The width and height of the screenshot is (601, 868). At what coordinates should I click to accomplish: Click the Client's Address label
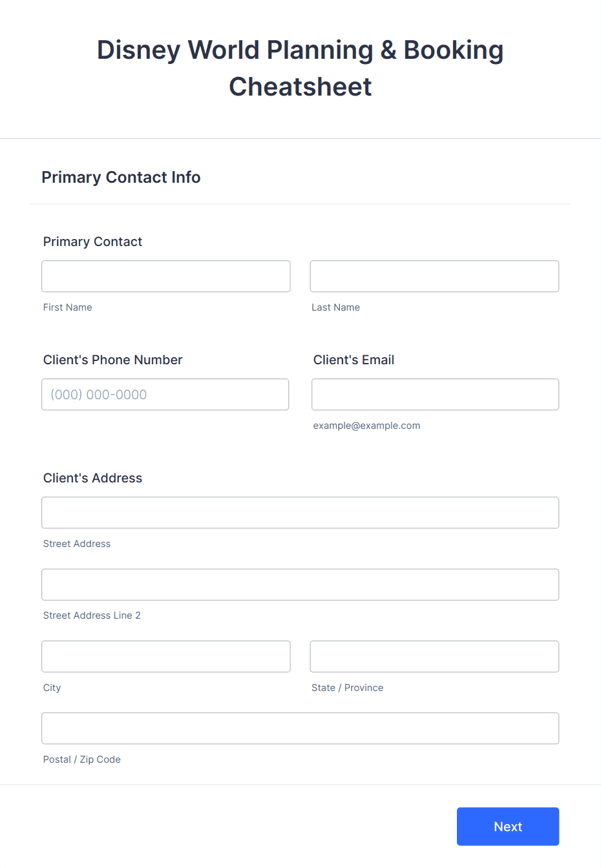click(92, 478)
